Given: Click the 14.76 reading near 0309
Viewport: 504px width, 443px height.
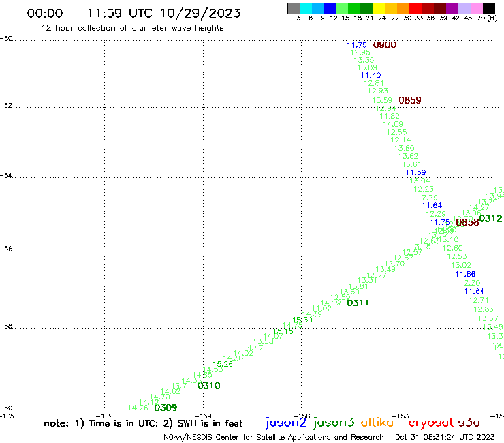Looking at the screenshot, I should click(x=138, y=408).
